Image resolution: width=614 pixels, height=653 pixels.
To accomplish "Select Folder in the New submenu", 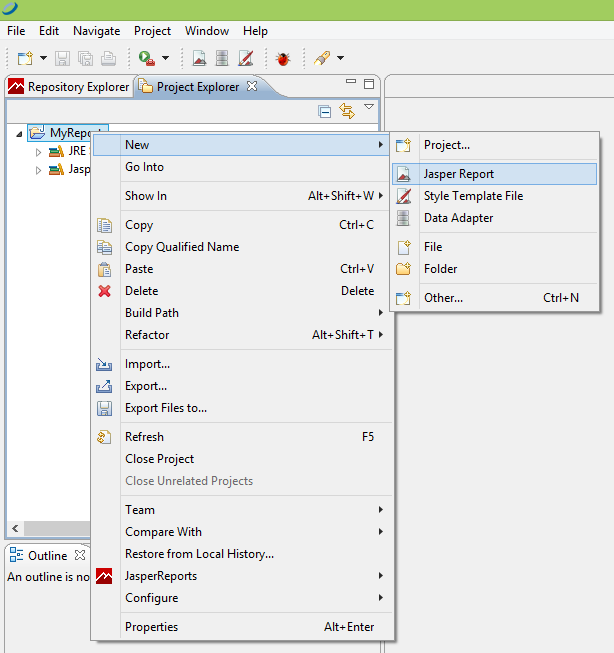I will pyautogui.click(x=494, y=269).
